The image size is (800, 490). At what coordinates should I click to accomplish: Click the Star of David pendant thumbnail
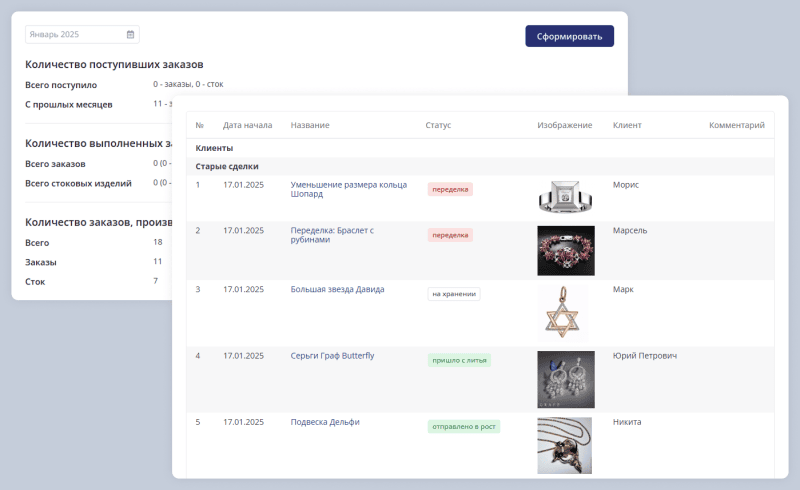(565, 312)
